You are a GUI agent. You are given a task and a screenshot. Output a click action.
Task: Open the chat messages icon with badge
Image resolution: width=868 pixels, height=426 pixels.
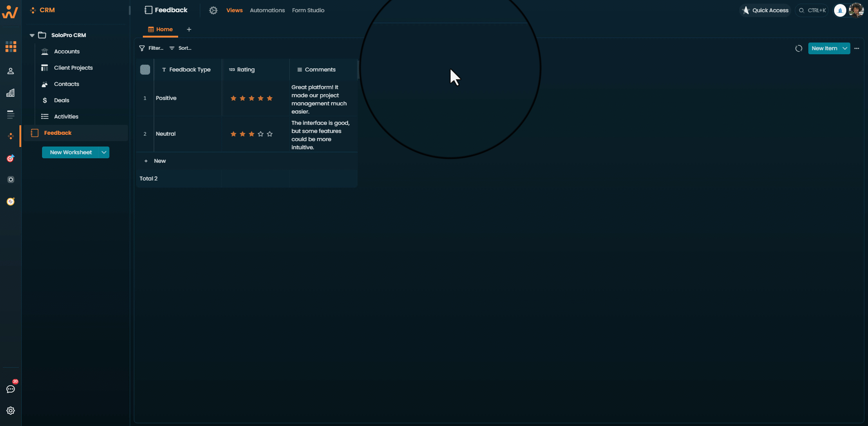click(11, 388)
